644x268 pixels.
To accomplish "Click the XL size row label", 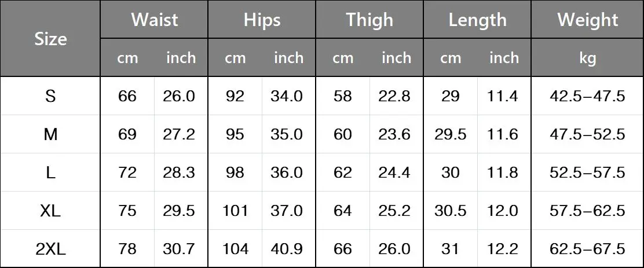I will pyautogui.click(x=50, y=211).
